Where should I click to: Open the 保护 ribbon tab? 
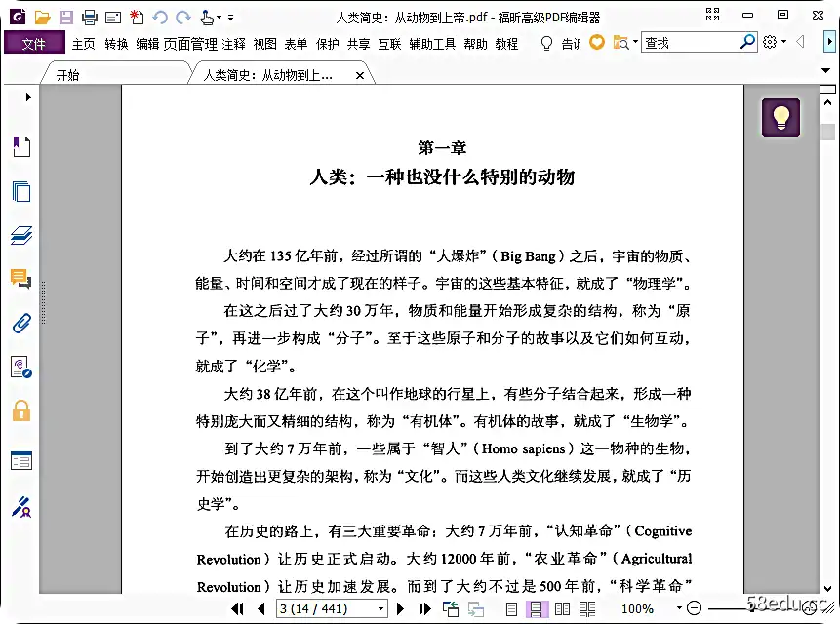pyautogui.click(x=328, y=44)
